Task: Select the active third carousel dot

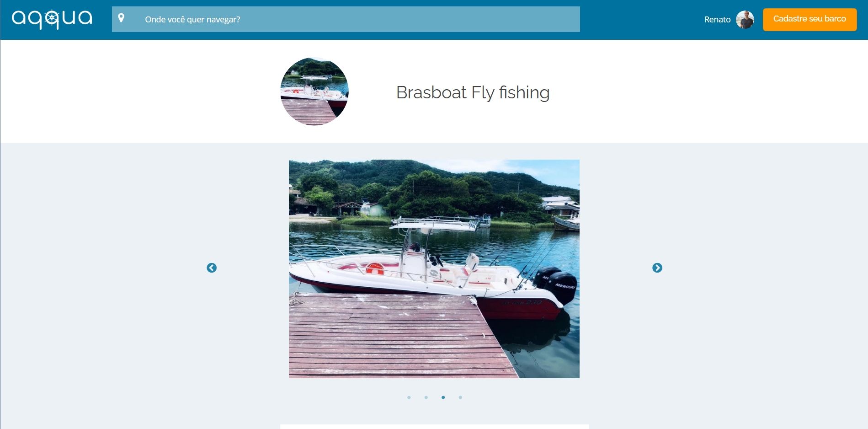Action: coord(443,397)
